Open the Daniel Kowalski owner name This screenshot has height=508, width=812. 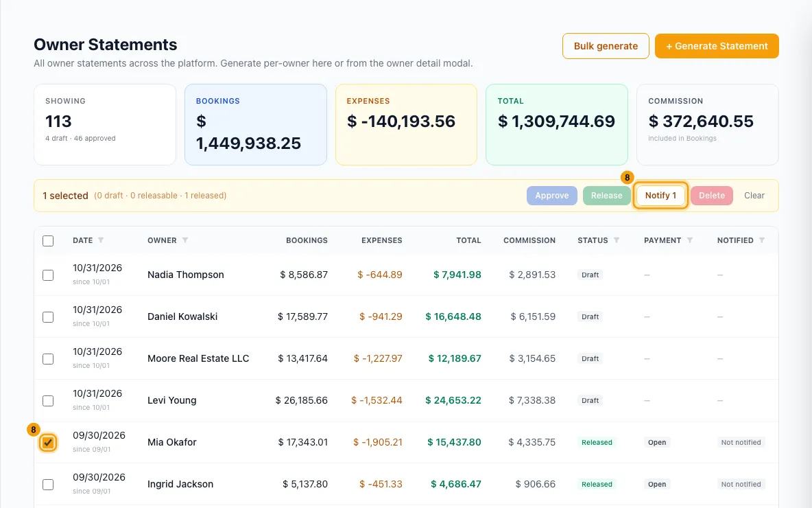pos(182,316)
